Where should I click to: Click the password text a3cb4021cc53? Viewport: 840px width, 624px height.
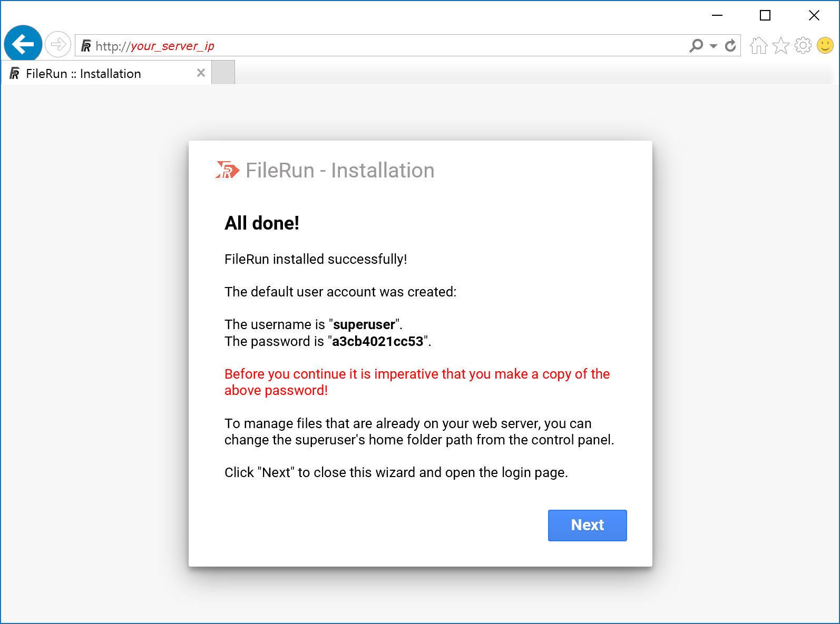coord(377,342)
